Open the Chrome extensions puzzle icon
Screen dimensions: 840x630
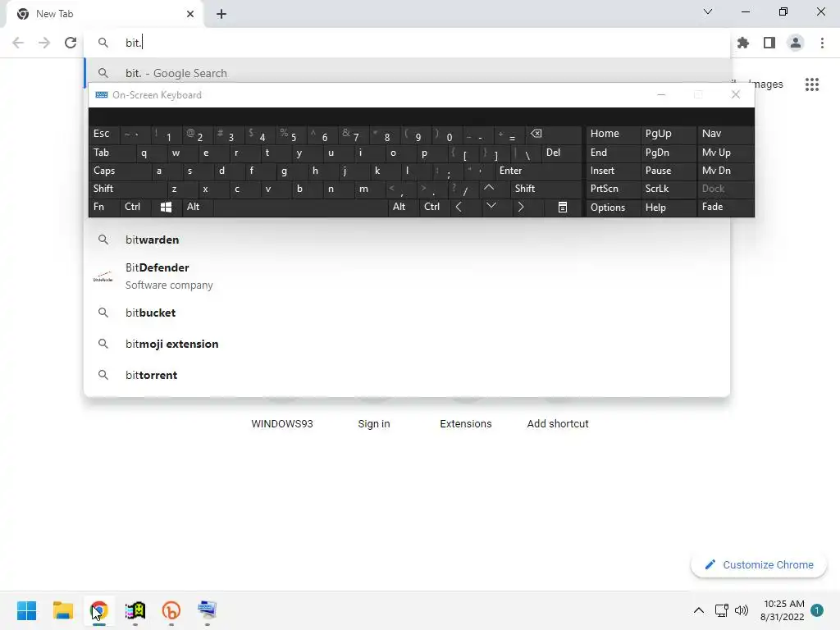tap(743, 43)
